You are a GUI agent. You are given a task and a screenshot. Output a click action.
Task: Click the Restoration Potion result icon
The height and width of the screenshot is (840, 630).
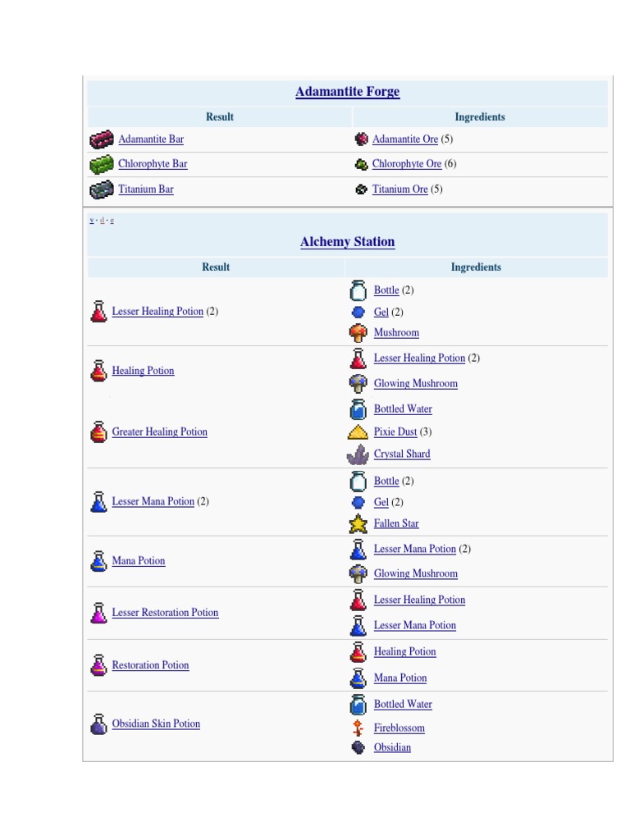click(98, 665)
